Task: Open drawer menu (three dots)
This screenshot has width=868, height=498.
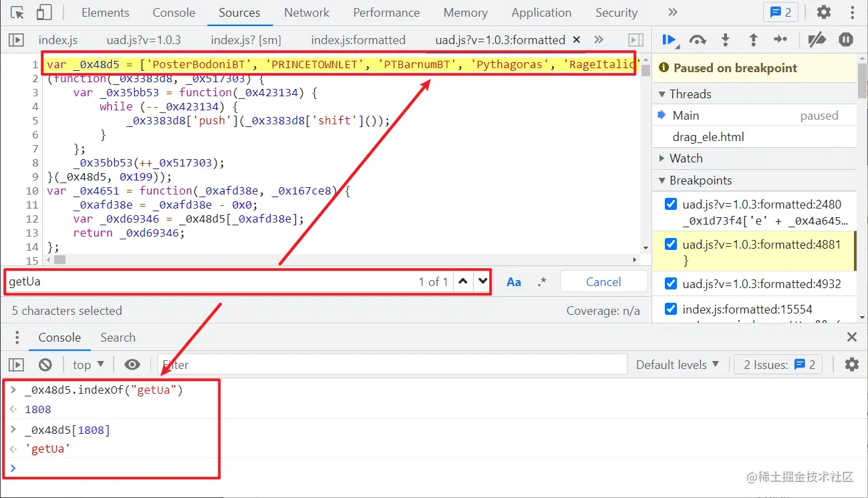Action: click(x=17, y=338)
